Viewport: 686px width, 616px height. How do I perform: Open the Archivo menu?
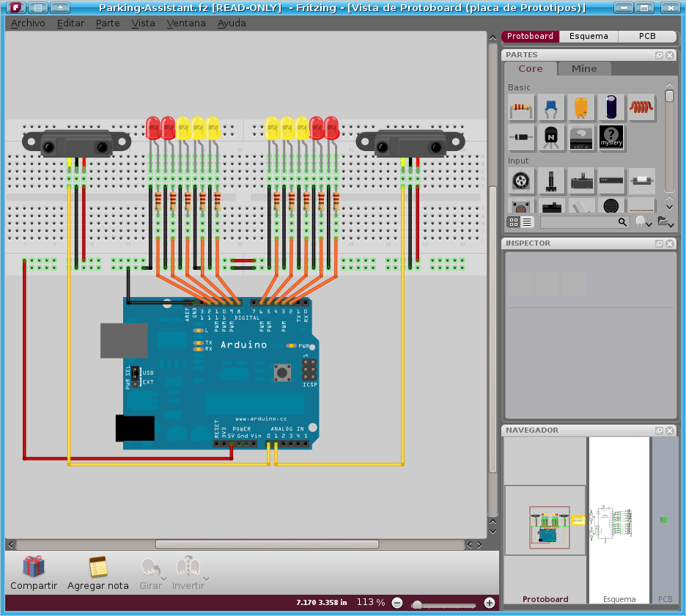27,23
